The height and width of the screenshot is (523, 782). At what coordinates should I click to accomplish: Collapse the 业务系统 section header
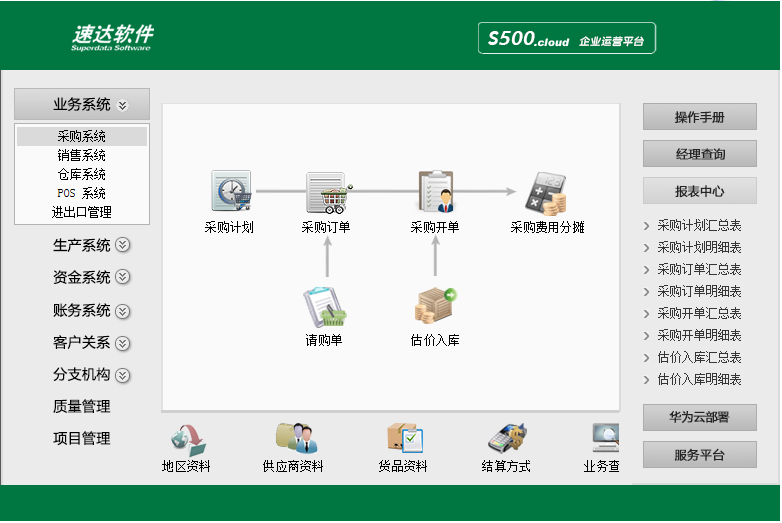[x=82, y=104]
